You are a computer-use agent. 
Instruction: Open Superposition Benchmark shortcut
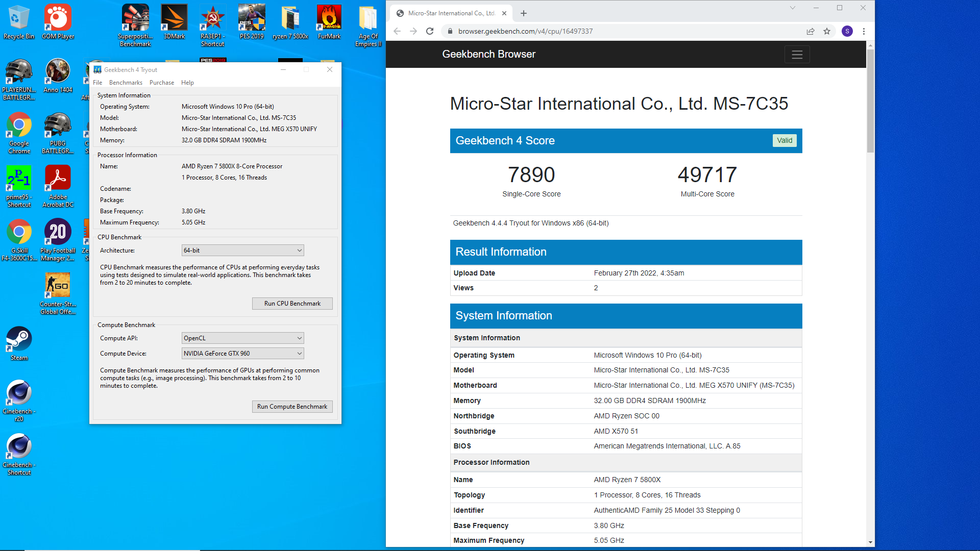coord(135,26)
